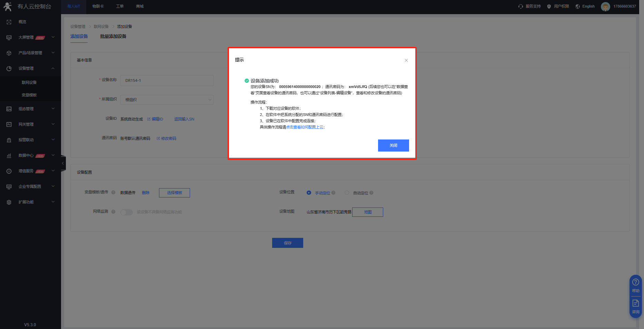Open the 所属组织 dropdown
Image resolution: width=644 pixels, height=329 pixels.
(167, 100)
